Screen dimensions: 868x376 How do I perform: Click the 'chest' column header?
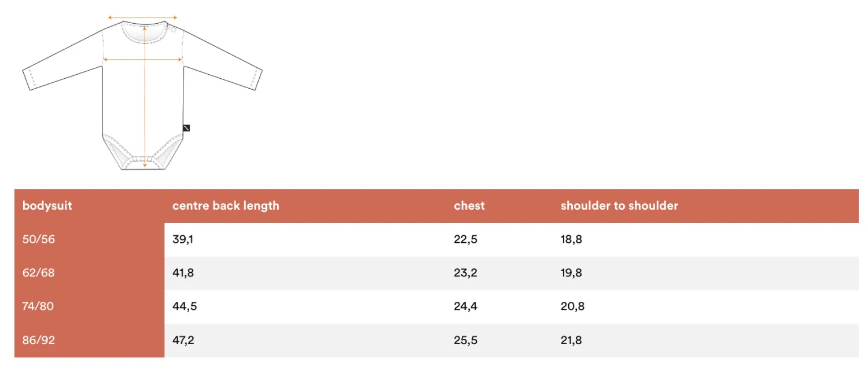(469, 206)
